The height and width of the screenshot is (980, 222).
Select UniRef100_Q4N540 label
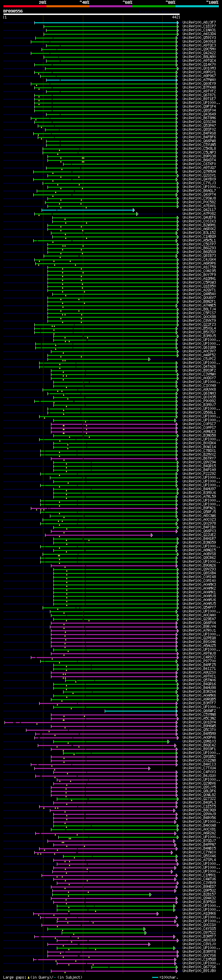tap(199, 294)
